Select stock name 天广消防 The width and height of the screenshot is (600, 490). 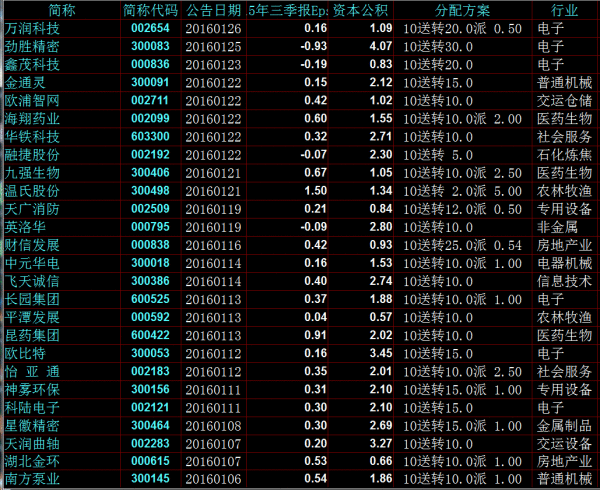32,209
